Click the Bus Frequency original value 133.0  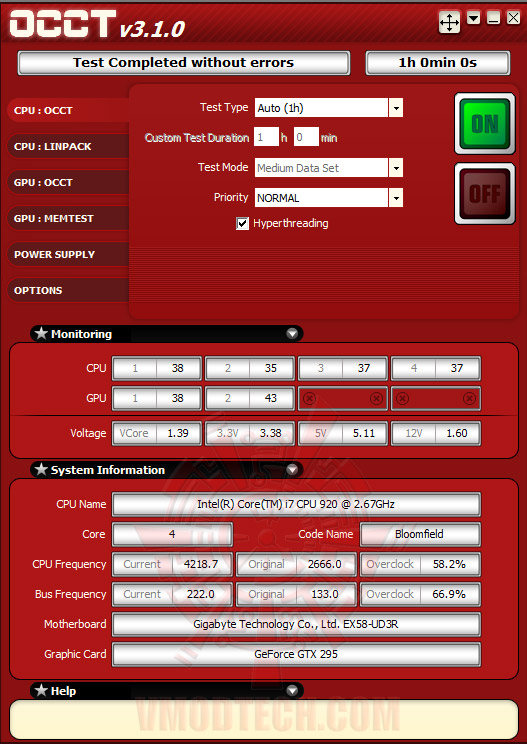pyautogui.click(x=325, y=594)
